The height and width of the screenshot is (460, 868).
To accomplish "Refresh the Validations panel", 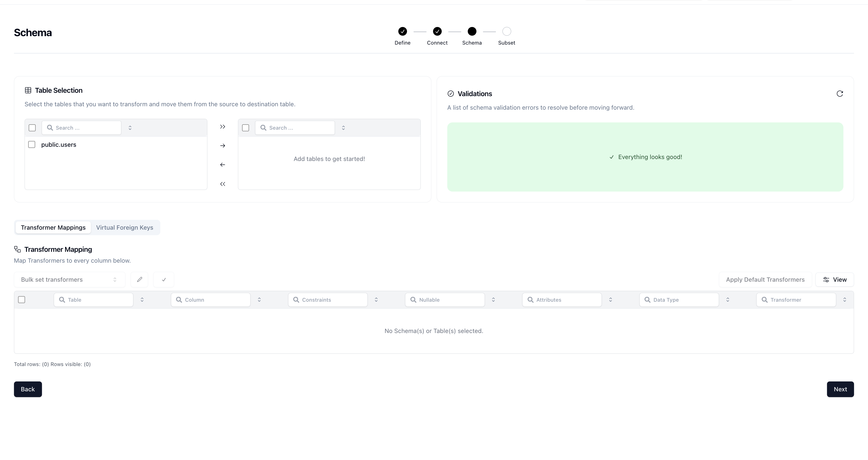I will 840,94.
